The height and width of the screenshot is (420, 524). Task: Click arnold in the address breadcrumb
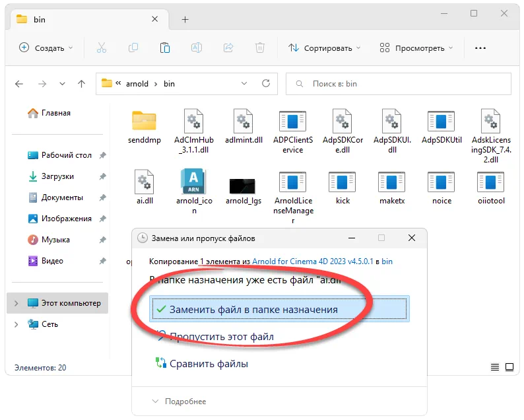click(x=137, y=84)
